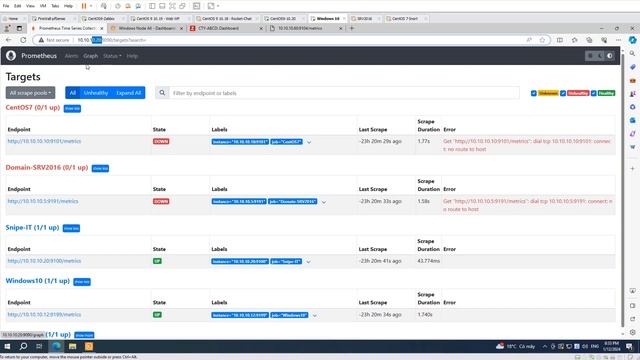
Task: Open the 10.10.10.5:9191 metrics link
Action: tap(43, 201)
